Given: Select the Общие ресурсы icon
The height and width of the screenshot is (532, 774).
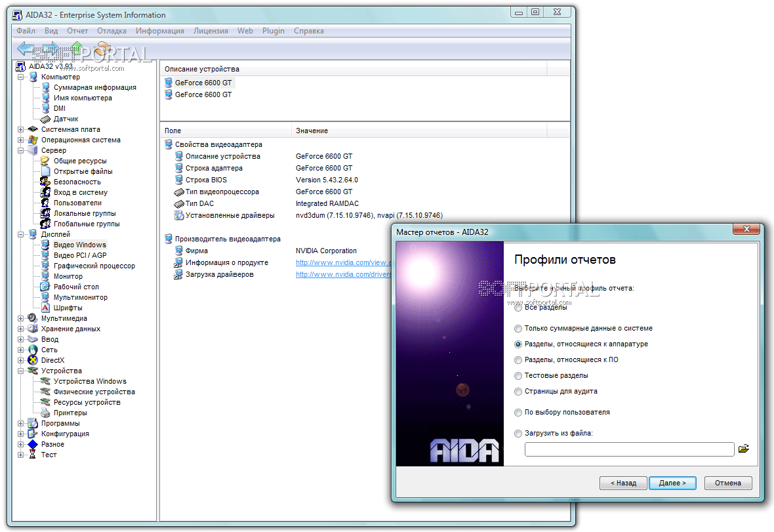Looking at the screenshot, I should (45, 161).
